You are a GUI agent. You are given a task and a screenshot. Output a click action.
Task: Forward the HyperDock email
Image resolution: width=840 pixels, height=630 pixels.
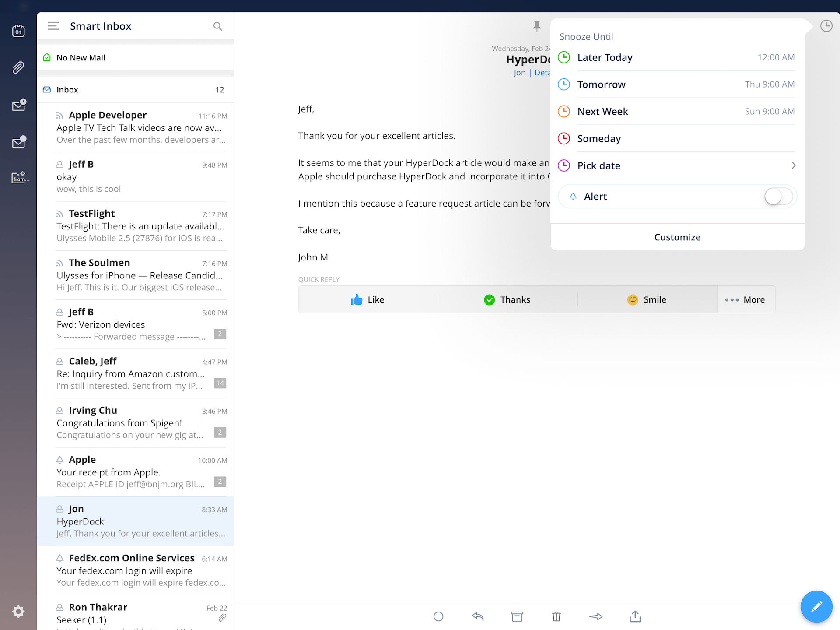[595, 616]
